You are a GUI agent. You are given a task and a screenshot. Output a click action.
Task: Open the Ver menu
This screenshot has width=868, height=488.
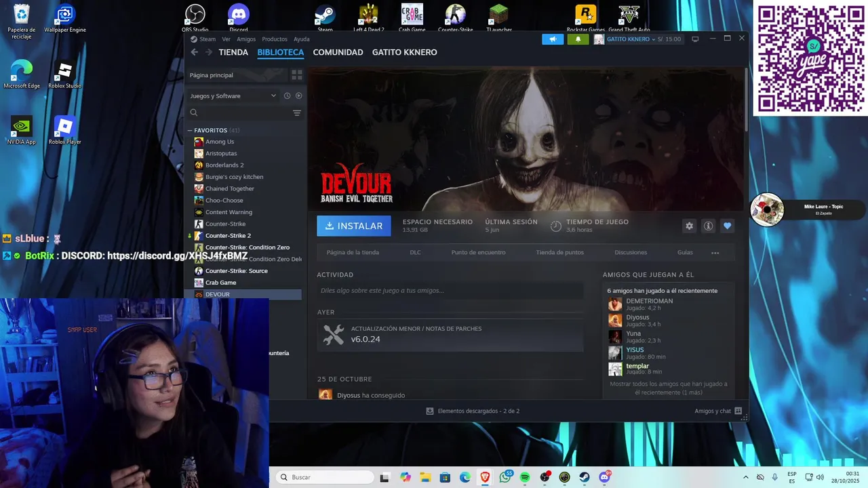(x=226, y=39)
